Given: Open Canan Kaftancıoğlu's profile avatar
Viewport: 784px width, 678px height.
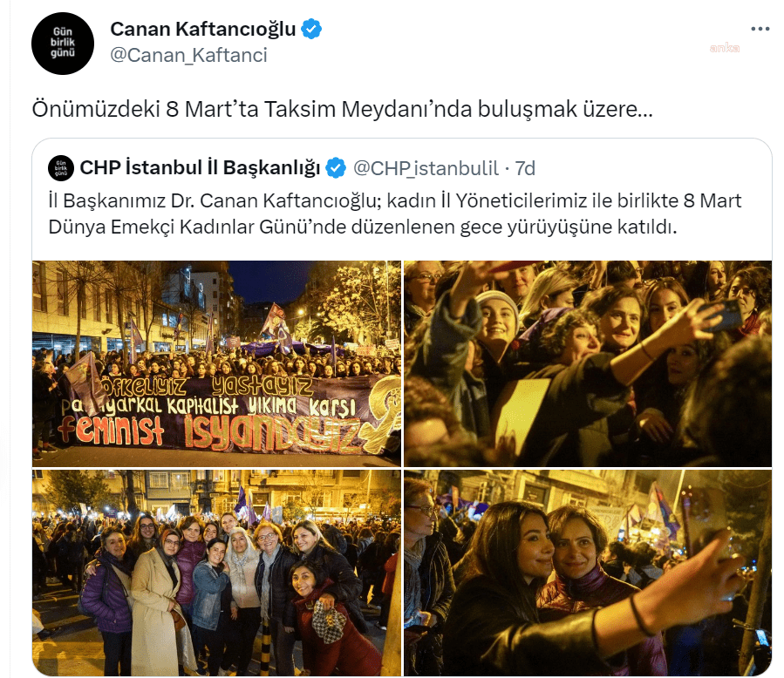Looking at the screenshot, I should [63, 44].
